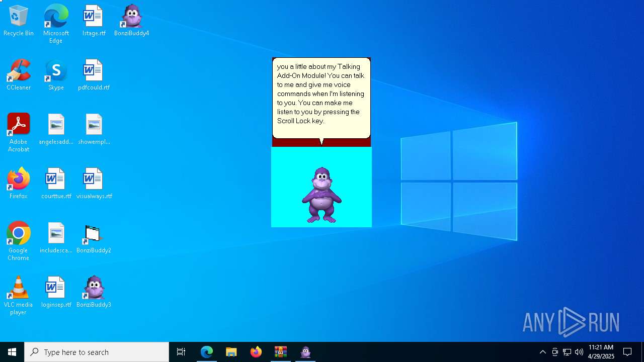644x362 pixels.
Task: Select the lstage.rtf document icon
Action: point(94,21)
